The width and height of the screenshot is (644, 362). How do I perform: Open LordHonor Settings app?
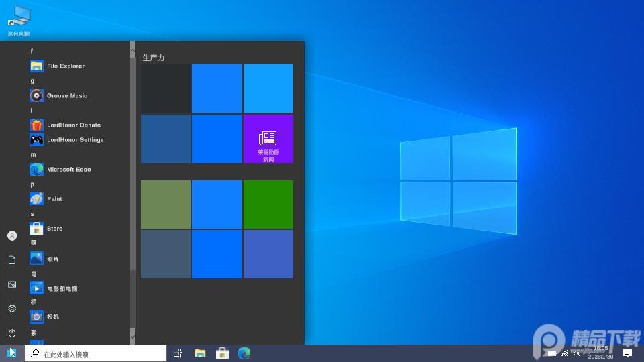pos(74,139)
